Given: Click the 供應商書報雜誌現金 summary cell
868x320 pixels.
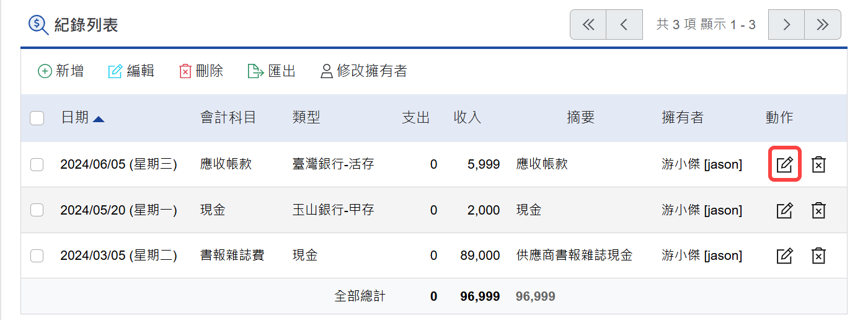Looking at the screenshot, I should coord(575,256).
